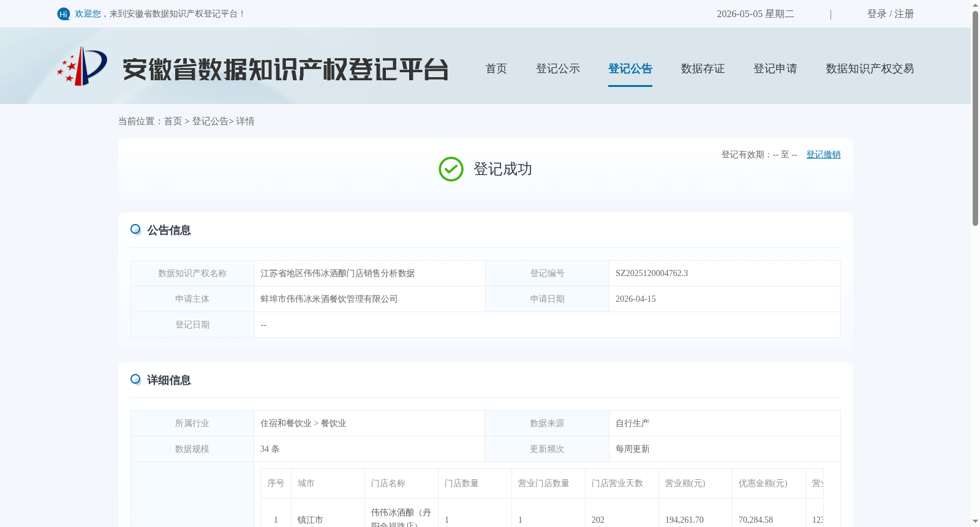Click the welcome text 欢迎您
Screen dimensions: 980x527
pos(88,13)
